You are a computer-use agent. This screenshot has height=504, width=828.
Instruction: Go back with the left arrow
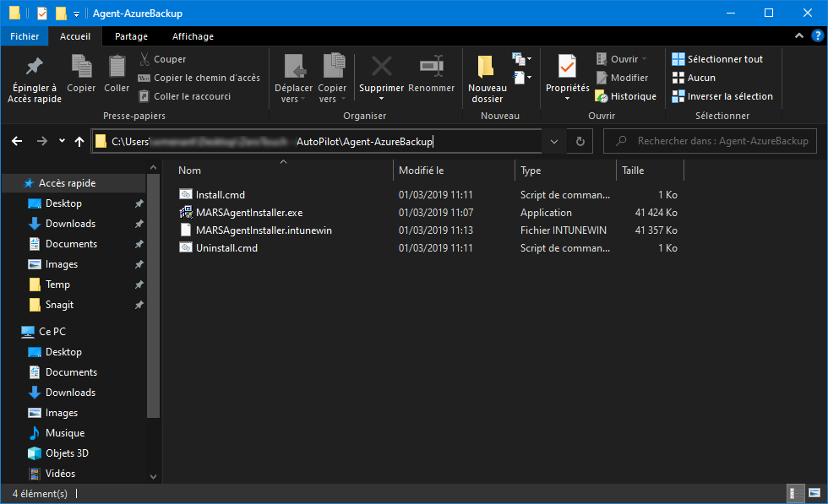coord(17,141)
